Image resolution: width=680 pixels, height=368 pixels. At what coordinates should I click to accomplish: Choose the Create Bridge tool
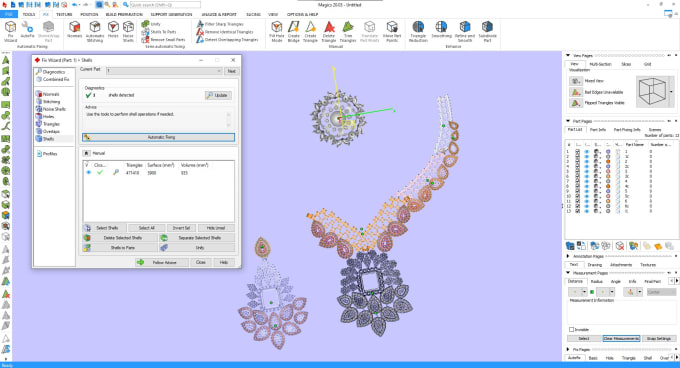pos(294,31)
